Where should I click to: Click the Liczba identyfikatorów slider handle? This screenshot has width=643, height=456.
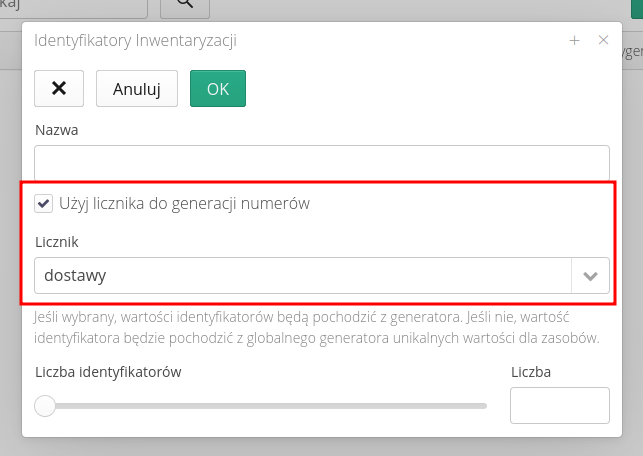(45, 406)
